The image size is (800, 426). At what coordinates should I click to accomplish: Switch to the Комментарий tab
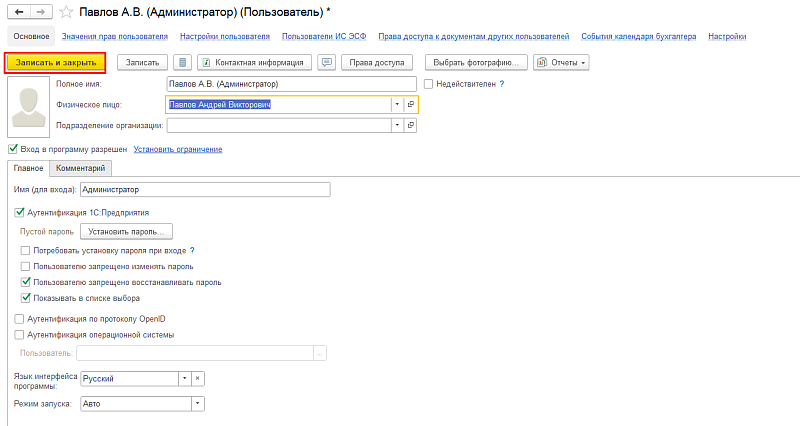pos(81,169)
